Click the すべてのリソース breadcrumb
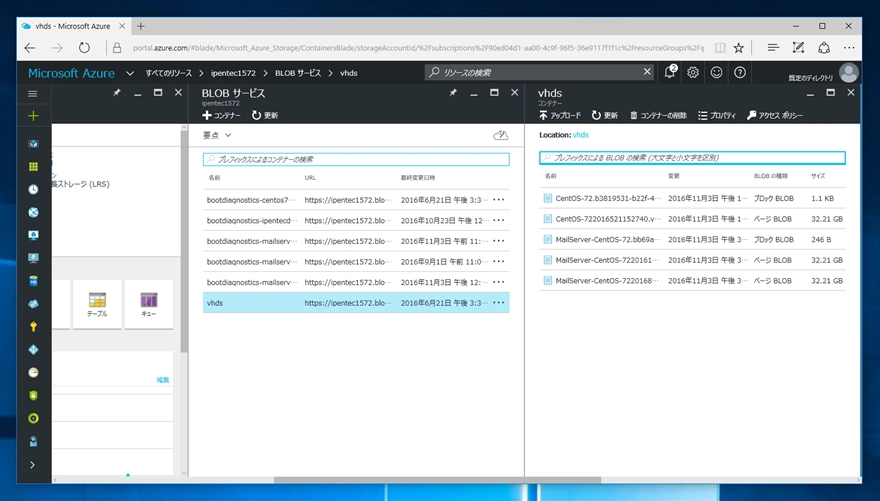This screenshot has height=501, width=880. pos(168,73)
